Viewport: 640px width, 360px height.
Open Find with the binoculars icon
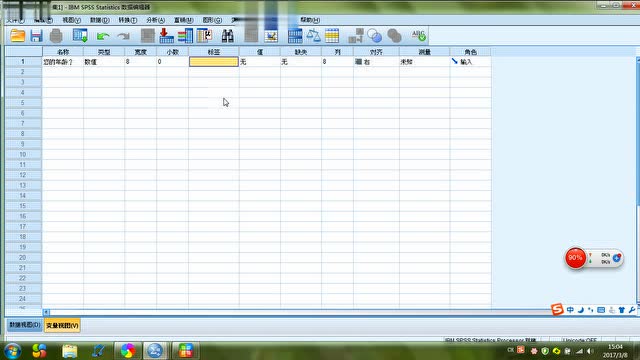227,36
